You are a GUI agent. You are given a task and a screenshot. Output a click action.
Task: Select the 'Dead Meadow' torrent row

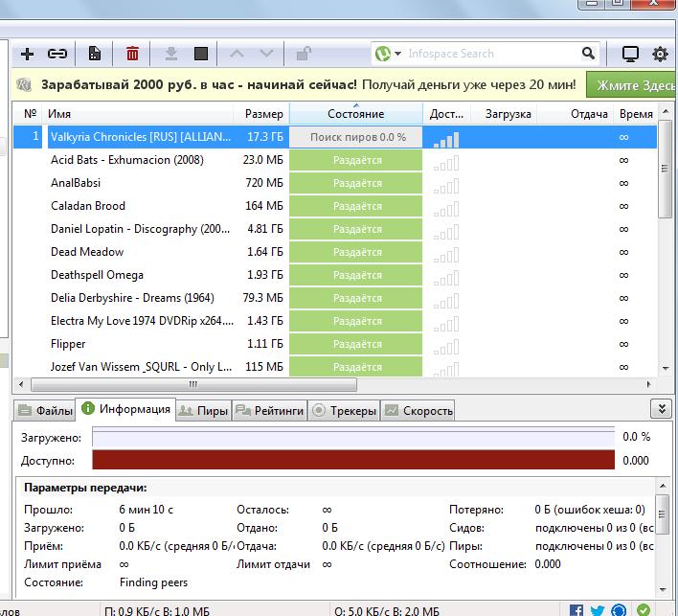(334, 252)
